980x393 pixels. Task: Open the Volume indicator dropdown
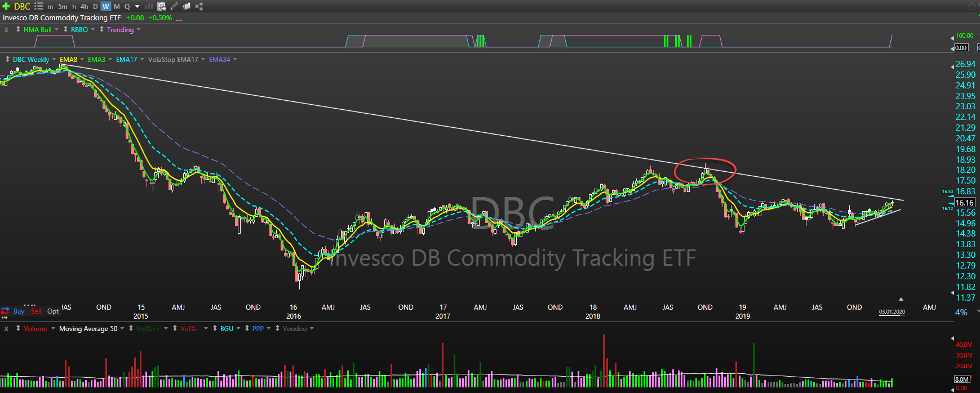54,329
